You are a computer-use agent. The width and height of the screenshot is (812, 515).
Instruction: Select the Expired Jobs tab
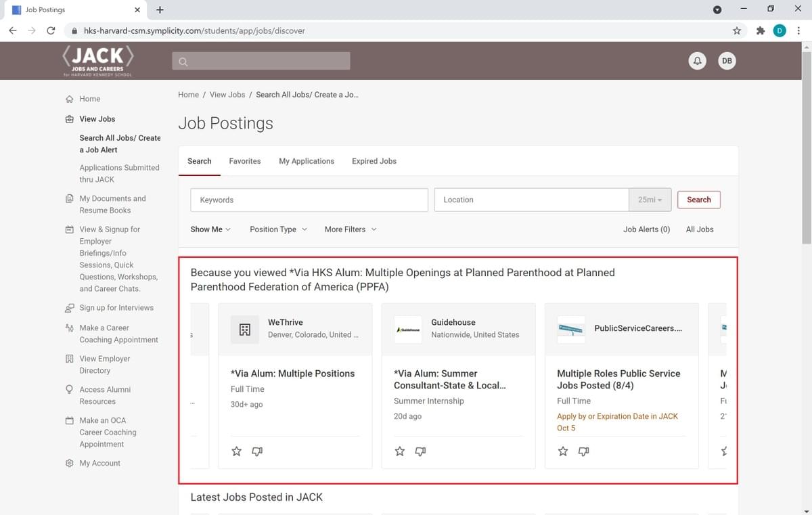pos(374,161)
